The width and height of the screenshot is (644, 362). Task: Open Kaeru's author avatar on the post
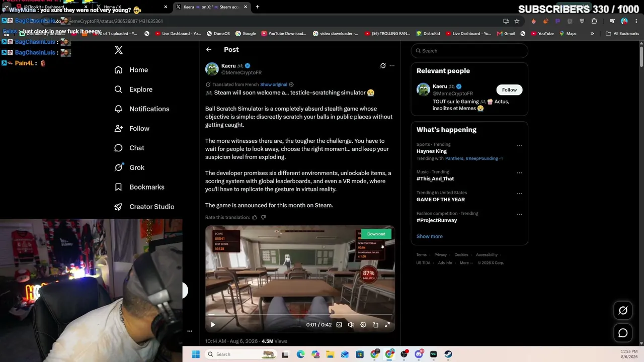[x=212, y=69]
